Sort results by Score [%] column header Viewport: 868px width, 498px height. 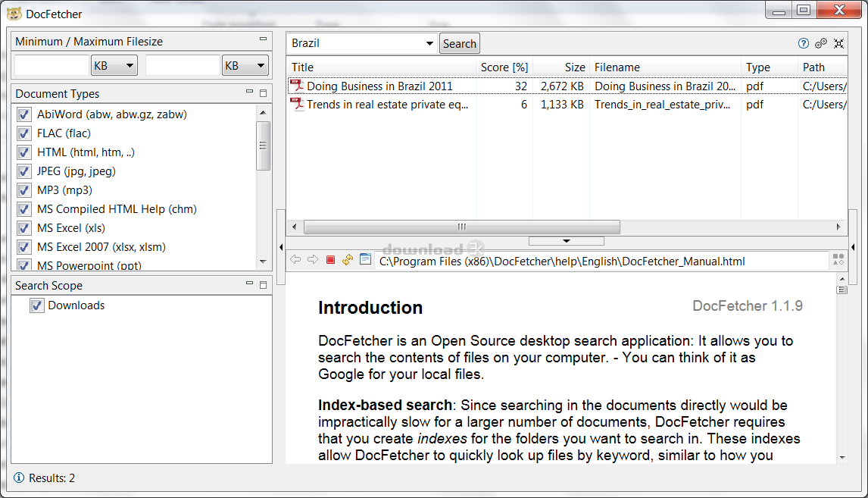504,67
